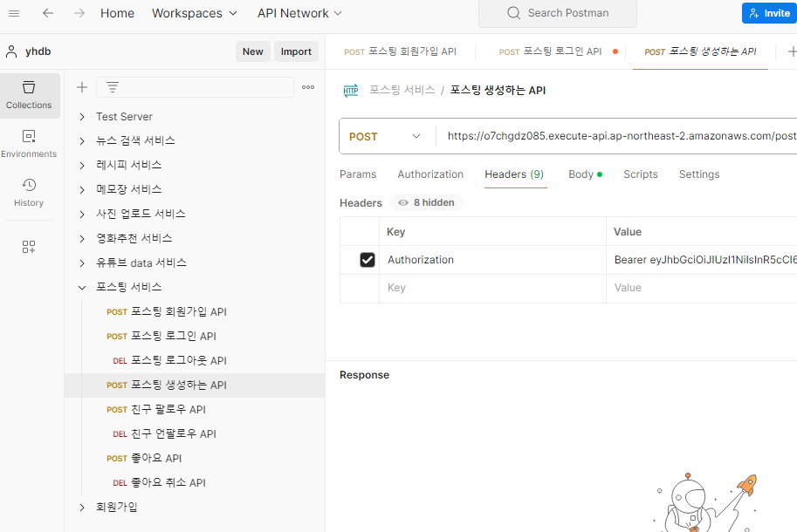This screenshot has width=797, height=532.
Task: Click the collections filter search box
Action: pyautogui.click(x=195, y=87)
